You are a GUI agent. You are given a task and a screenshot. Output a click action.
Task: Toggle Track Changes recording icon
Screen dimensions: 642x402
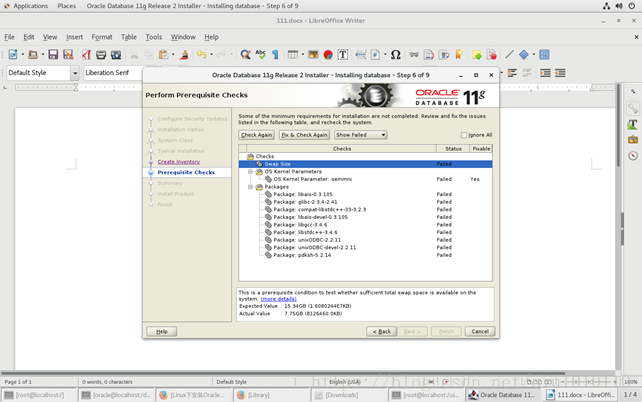[x=492, y=54]
